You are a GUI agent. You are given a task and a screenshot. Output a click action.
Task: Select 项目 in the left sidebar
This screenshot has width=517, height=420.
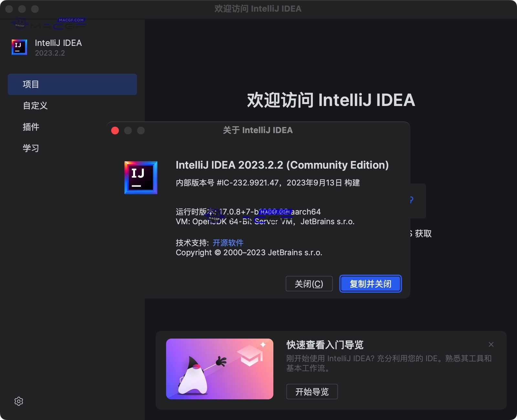click(72, 84)
